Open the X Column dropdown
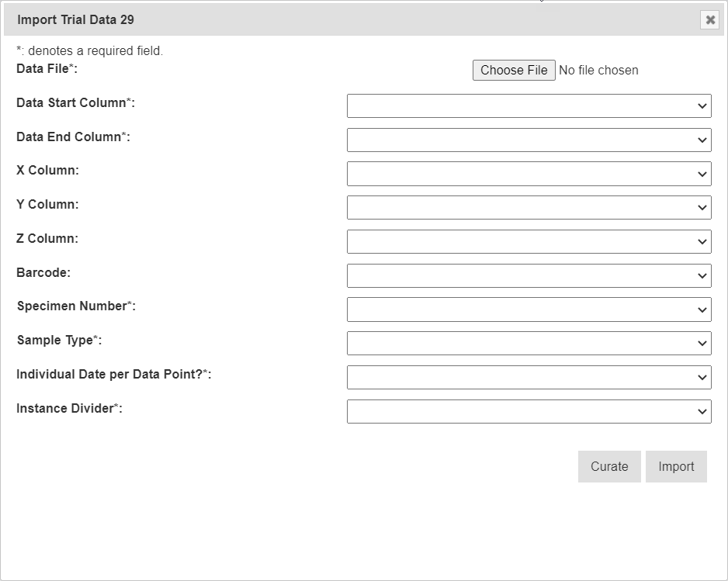The image size is (728, 581). (529, 174)
